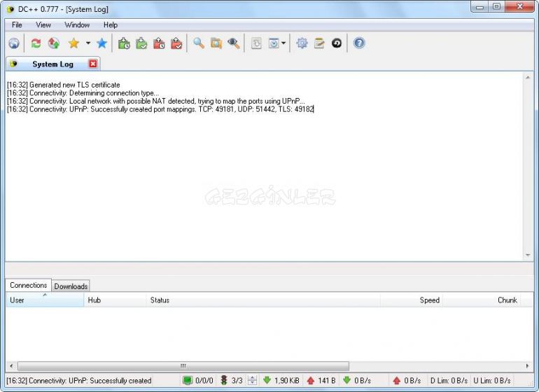This screenshot has width=539, height=392.
Task: Click the horizontal scrollbar left arrow
Action: (11, 365)
